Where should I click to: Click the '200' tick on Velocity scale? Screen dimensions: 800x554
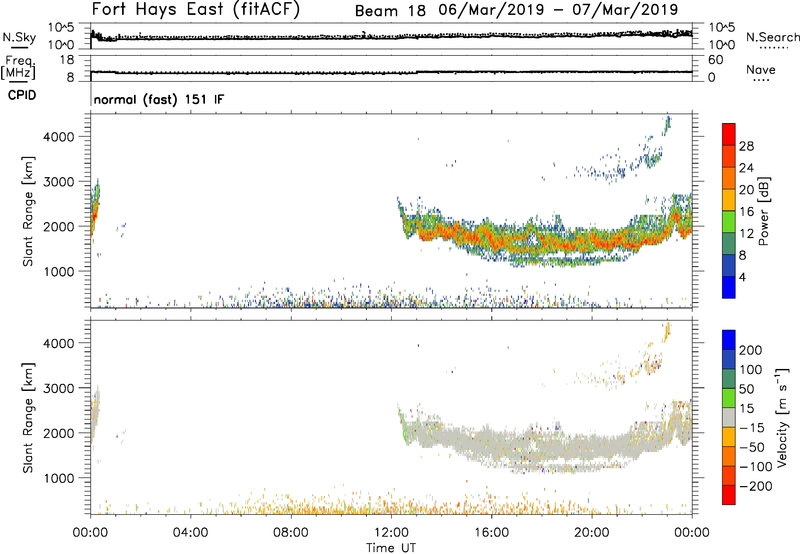(751, 350)
